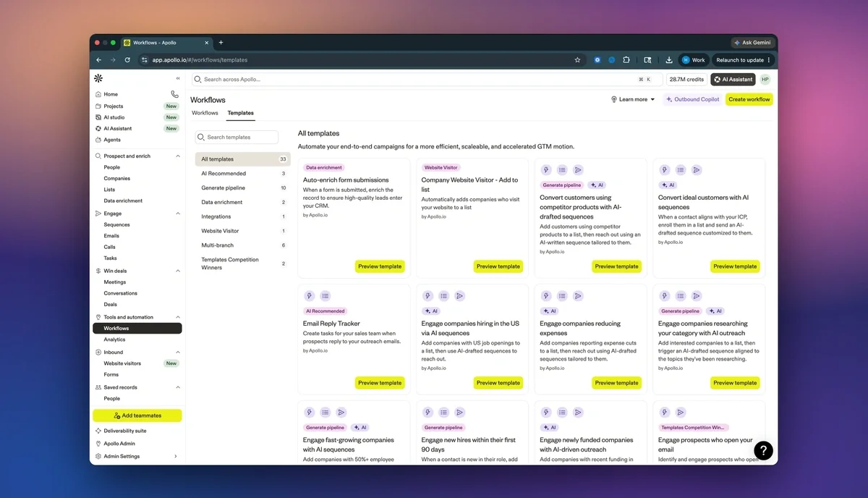Bookmark this page with the star icon
Image resolution: width=868 pixels, height=498 pixels.
point(577,60)
